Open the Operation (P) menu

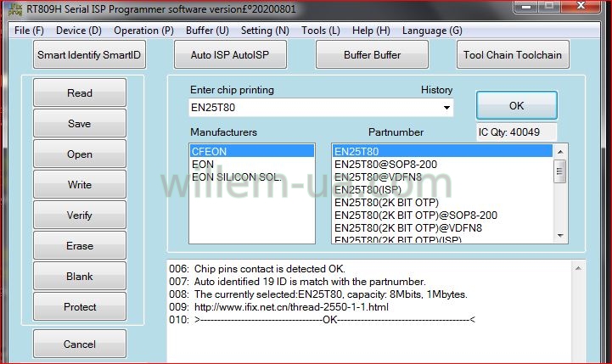point(143,31)
